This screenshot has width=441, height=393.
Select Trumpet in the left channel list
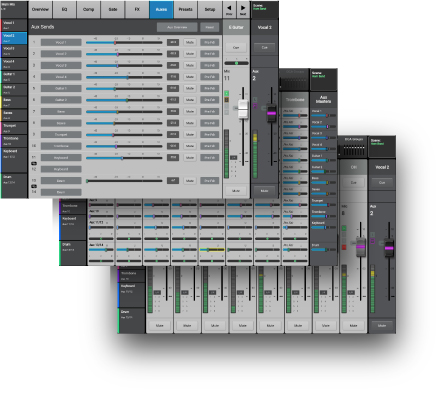(x=14, y=128)
